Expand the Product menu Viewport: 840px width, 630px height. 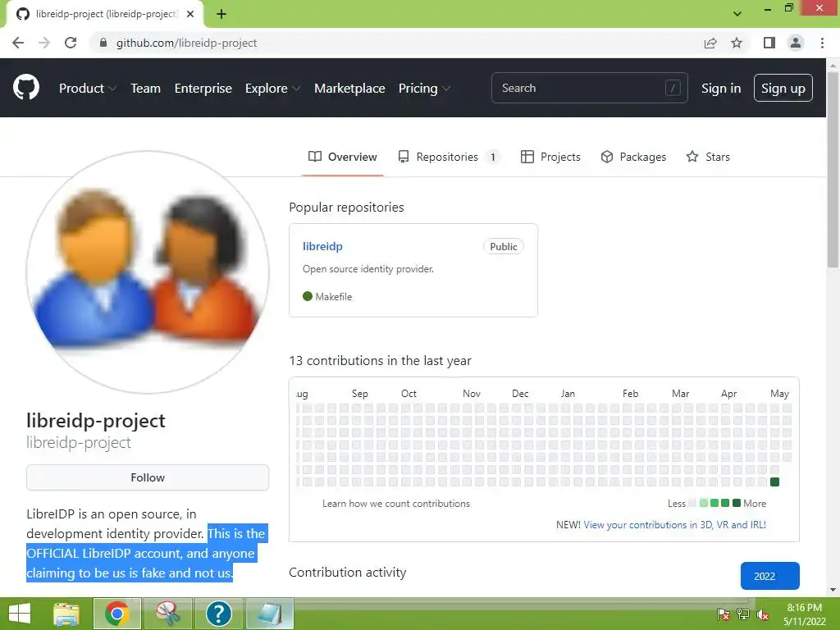point(87,89)
